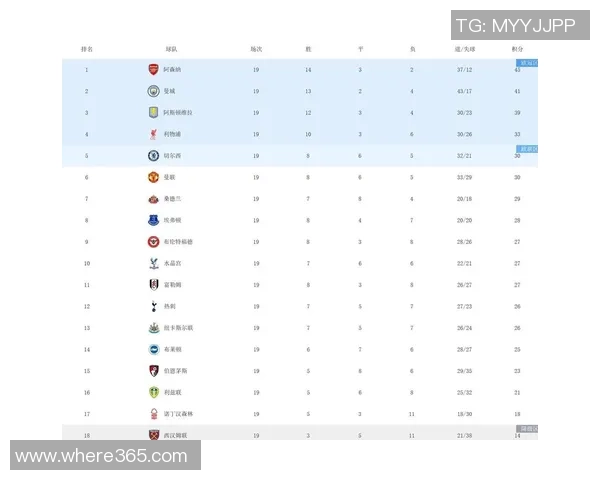Open the 富勒姆 team name link

click(172, 285)
